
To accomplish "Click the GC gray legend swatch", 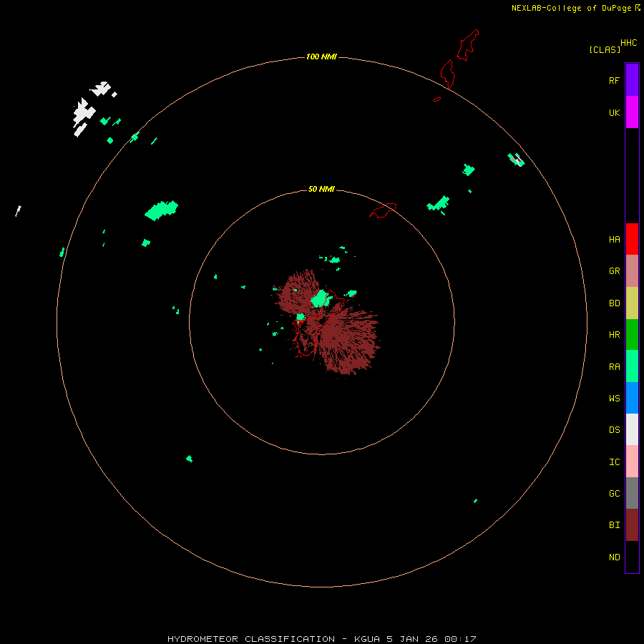I will [x=632, y=493].
